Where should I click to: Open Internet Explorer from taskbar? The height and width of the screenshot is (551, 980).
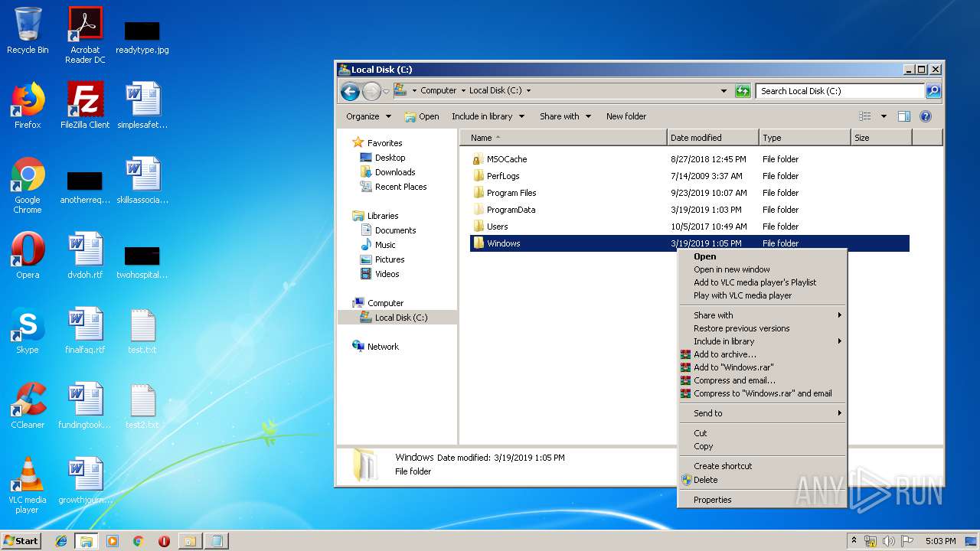[61, 541]
